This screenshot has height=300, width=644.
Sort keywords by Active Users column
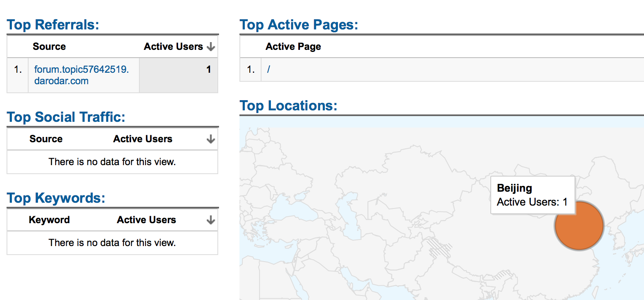point(146,220)
